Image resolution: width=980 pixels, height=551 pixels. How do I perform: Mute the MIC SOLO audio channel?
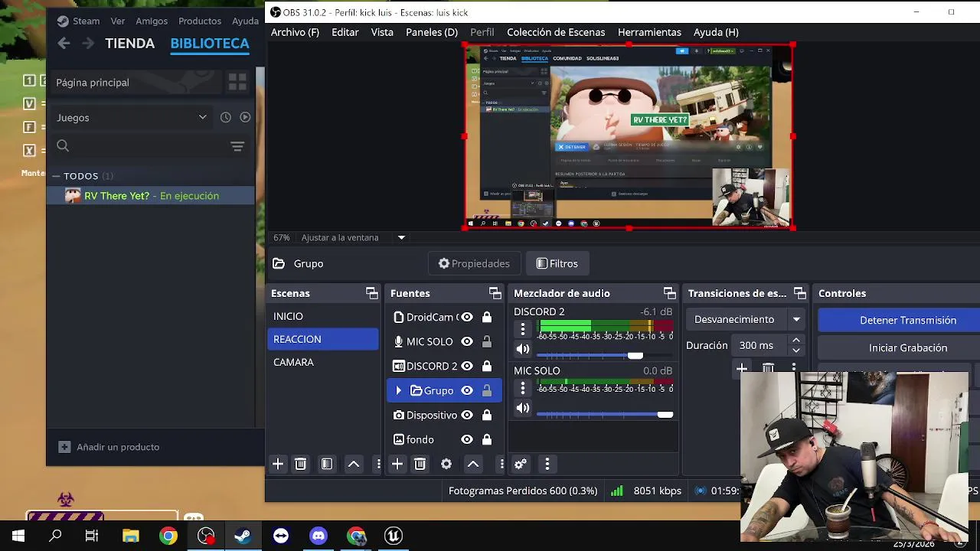[x=523, y=408]
